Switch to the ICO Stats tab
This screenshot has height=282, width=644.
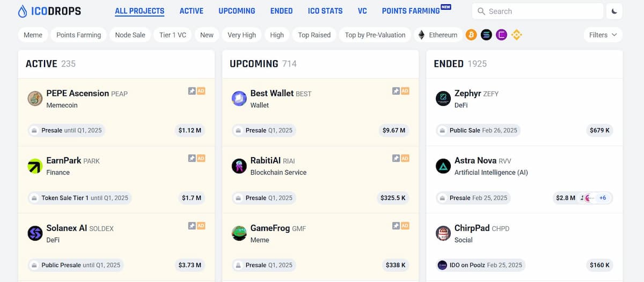tap(325, 11)
